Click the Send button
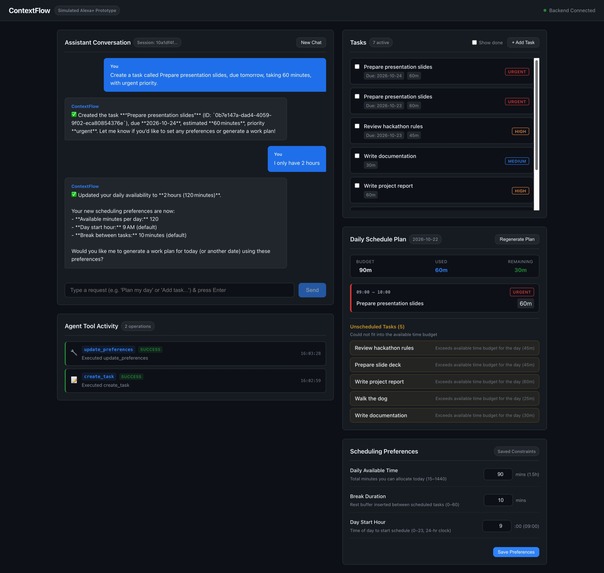 (312, 290)
